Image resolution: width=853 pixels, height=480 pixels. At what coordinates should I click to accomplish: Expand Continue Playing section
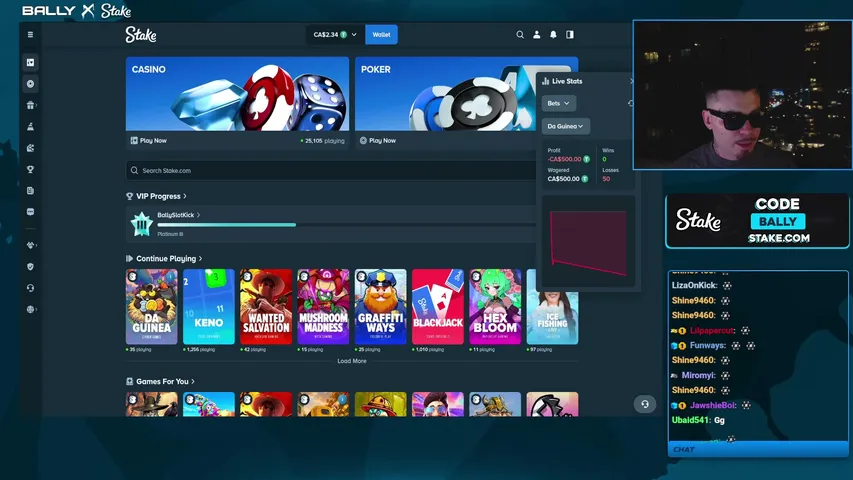[165, 259]
